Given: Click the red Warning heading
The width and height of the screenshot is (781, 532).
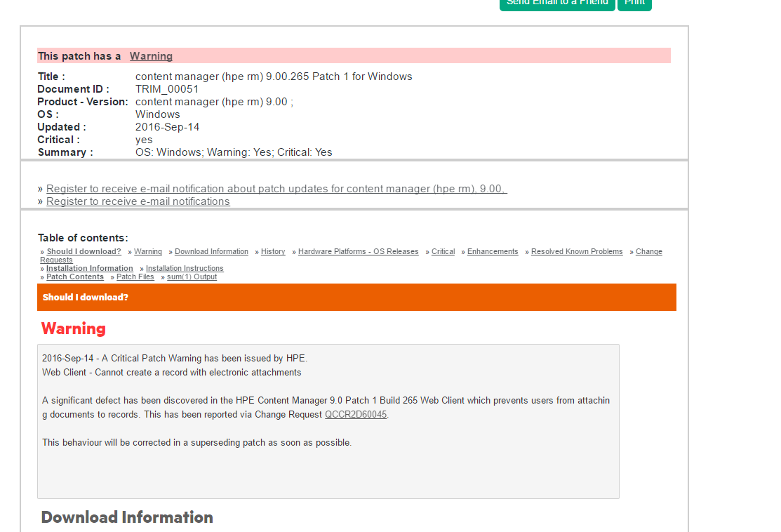Looking at the screenshot, I should [x=73, y=328].
